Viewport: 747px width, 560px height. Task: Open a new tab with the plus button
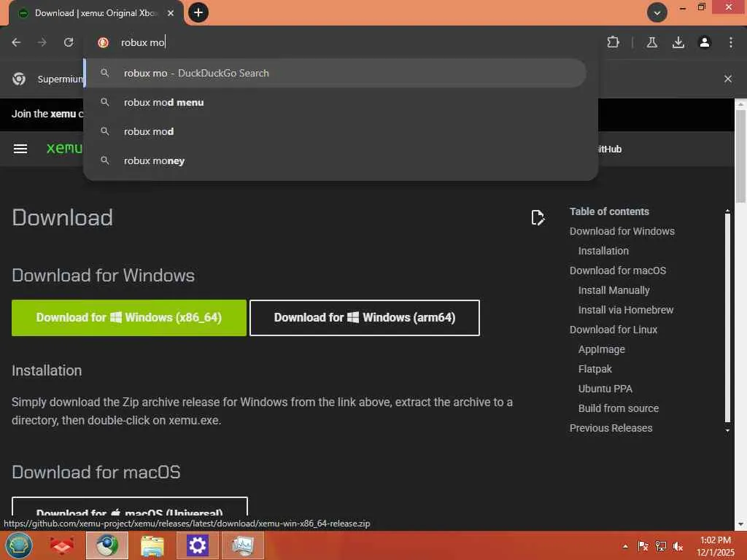point(198,12)
